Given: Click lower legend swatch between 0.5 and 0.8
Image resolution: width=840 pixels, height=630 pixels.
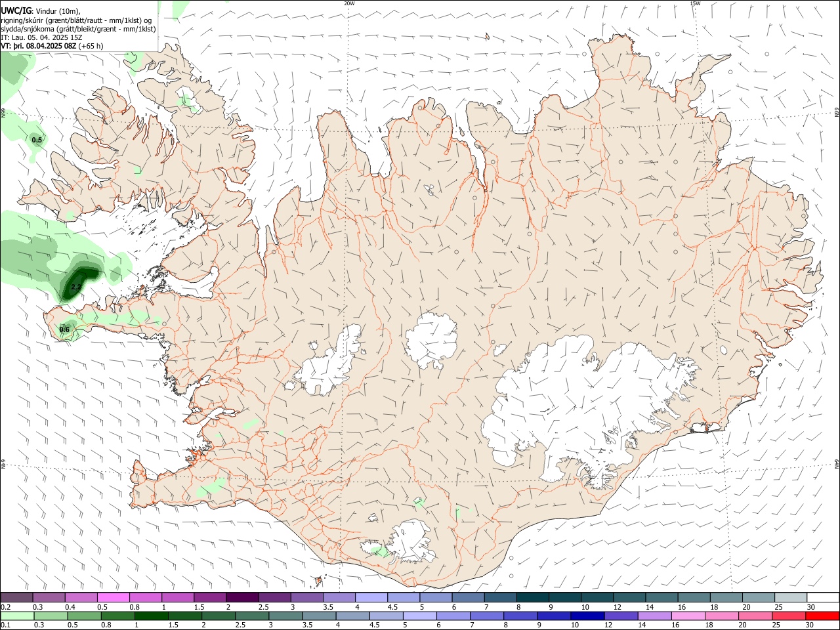Looking at the screenshot, I should click(x=85, y=616).
